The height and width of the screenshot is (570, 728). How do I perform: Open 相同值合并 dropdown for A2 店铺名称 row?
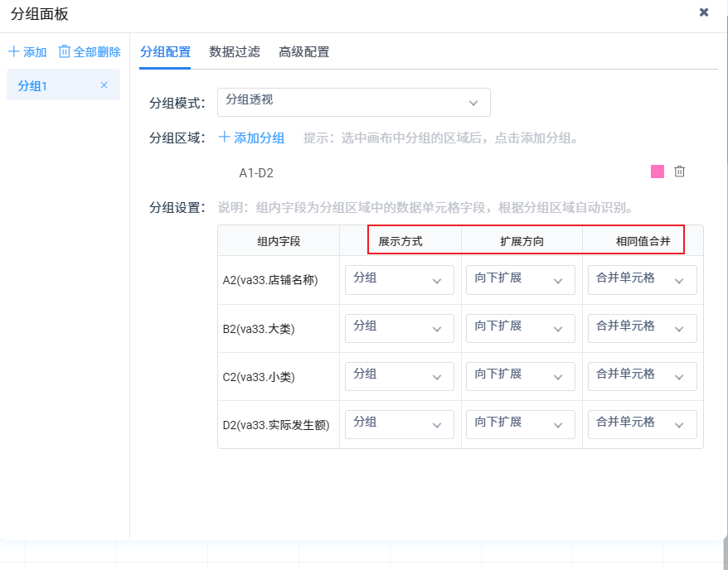(x=642, y=280)
